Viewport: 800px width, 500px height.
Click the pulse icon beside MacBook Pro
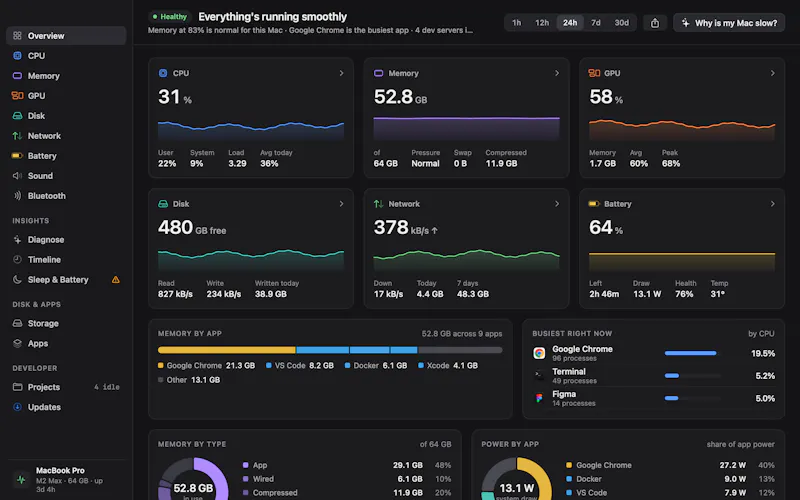[x=21, y=480]
